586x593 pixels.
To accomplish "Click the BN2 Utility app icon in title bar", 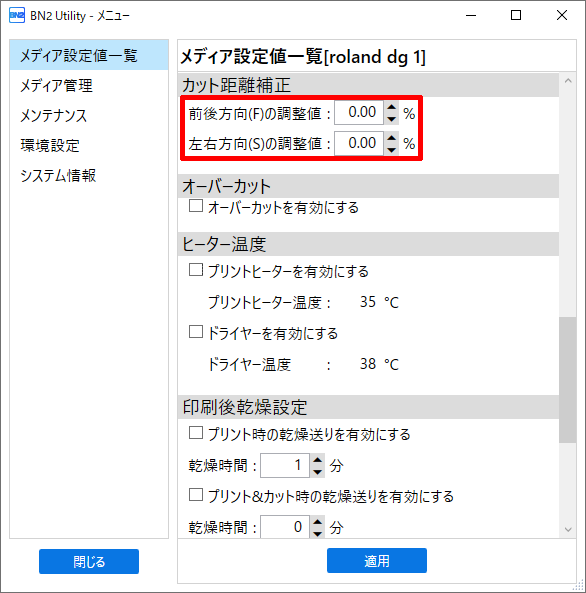I will click(17, 16).
